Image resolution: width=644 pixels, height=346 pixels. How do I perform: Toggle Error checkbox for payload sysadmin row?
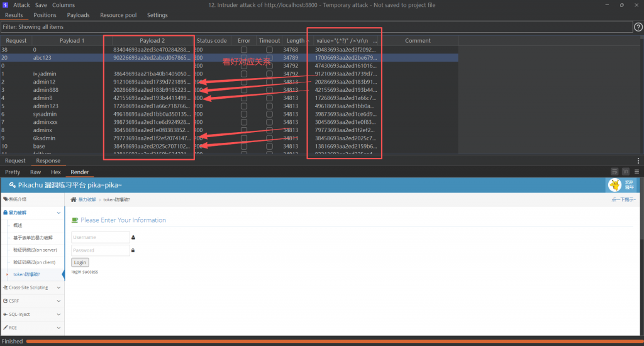[x=244, y=114]
